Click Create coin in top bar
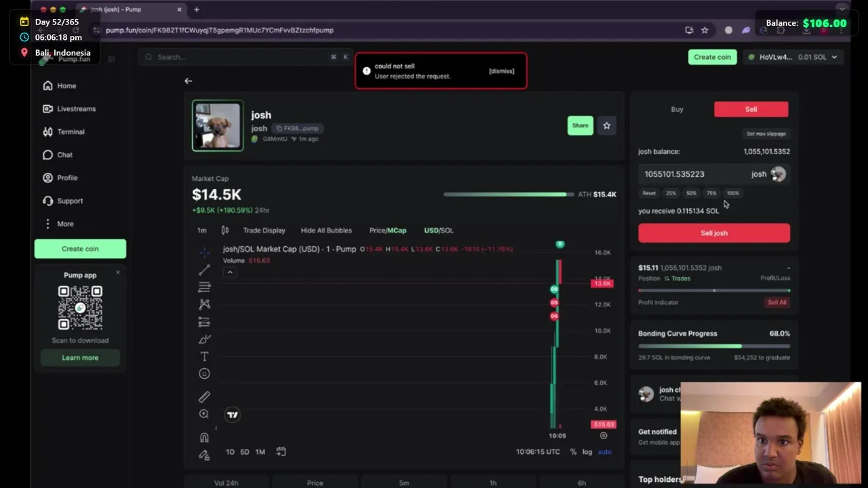868x488 pixels. click(712, 57)
